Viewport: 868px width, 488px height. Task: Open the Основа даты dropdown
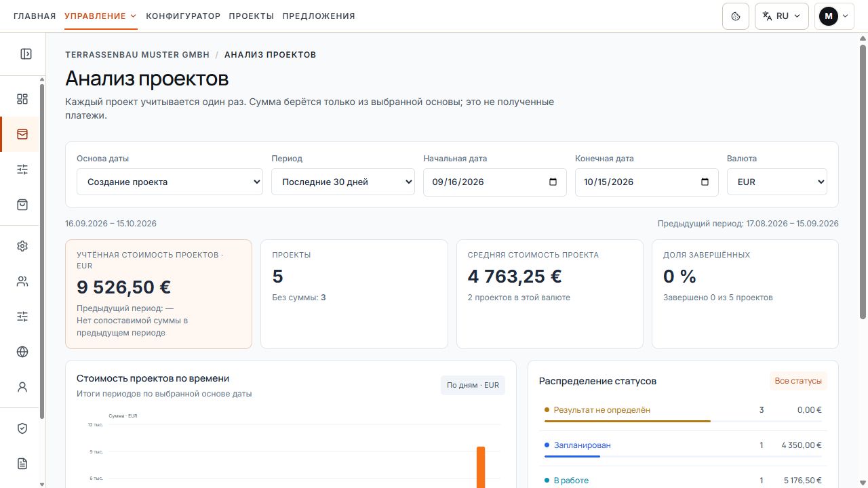tap(170, 182)
